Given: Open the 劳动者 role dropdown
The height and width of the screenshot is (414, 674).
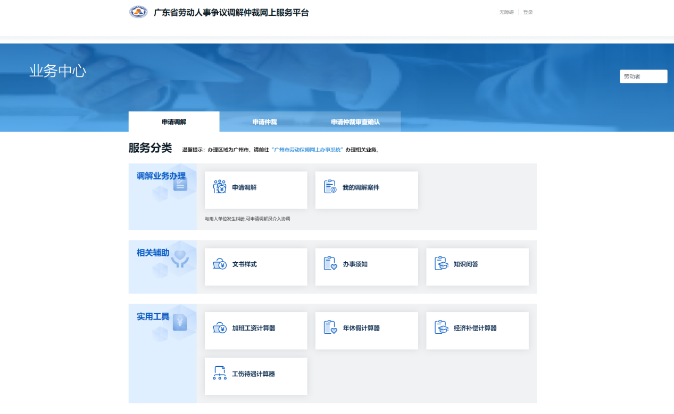Looking at the screenshot, I should pyautogui.click(x=643, y=76).
